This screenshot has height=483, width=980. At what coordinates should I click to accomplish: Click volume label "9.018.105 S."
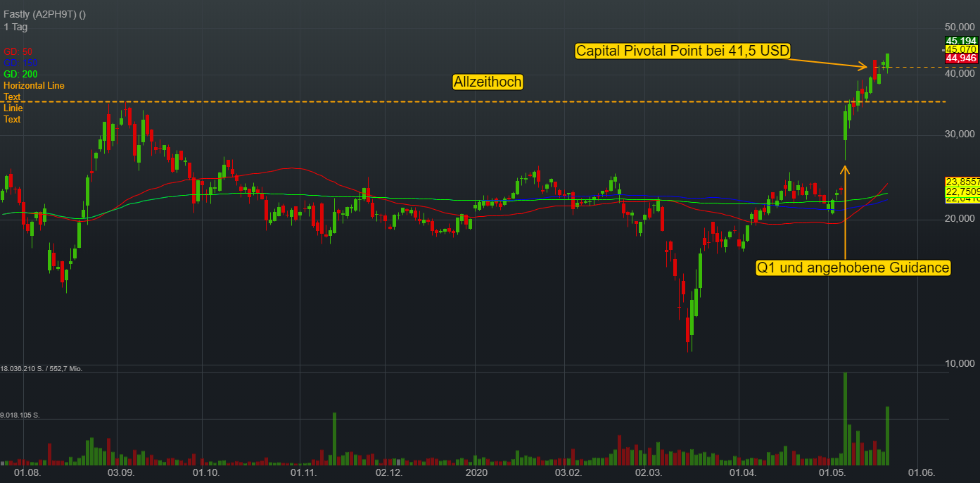[x=20, y=415]
